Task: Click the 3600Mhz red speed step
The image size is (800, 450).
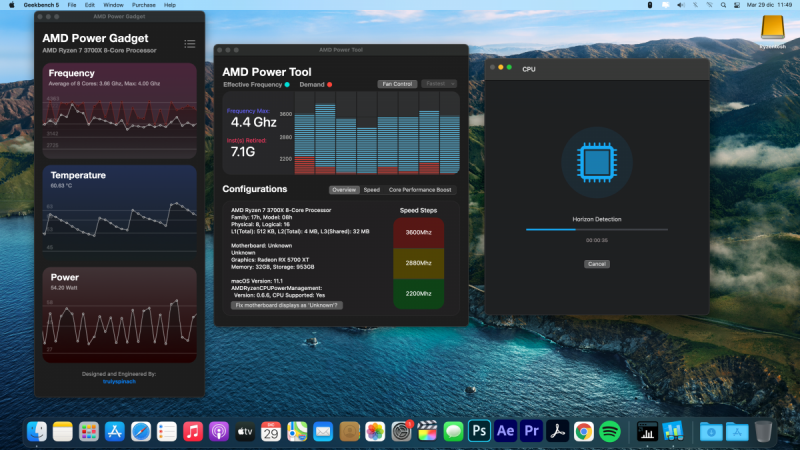Action: (418, 233)
